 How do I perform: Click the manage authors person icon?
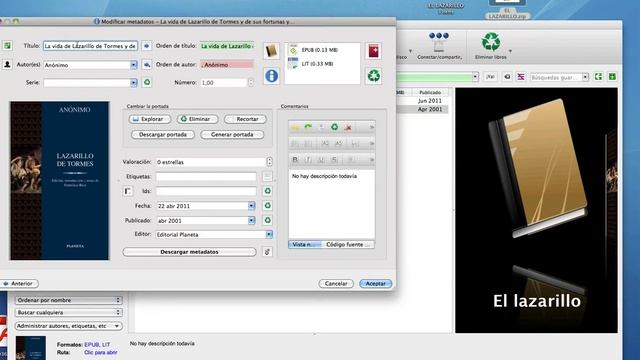(7, 64)
